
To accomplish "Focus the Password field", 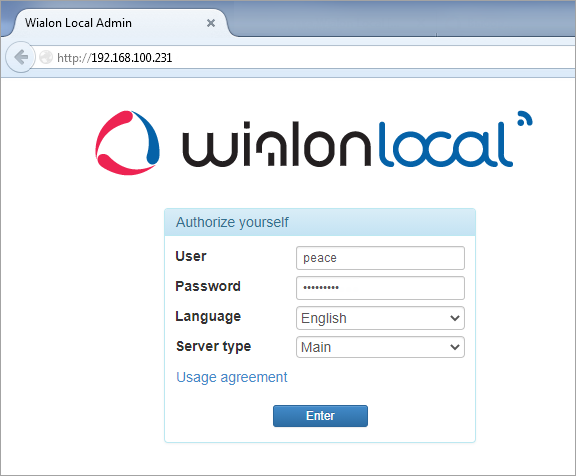I will (380, 288).
